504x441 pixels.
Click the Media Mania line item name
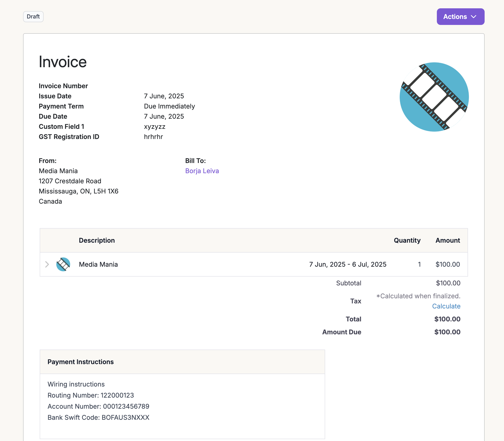click(98, 264)
